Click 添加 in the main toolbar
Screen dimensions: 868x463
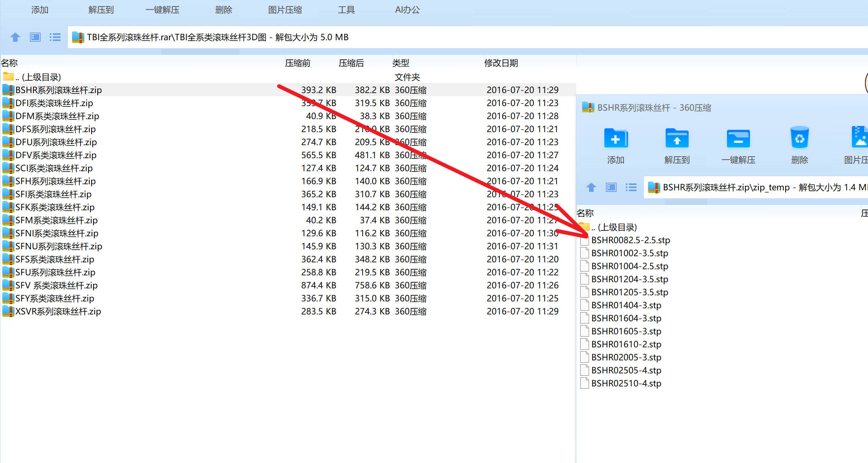pos(40,10)
